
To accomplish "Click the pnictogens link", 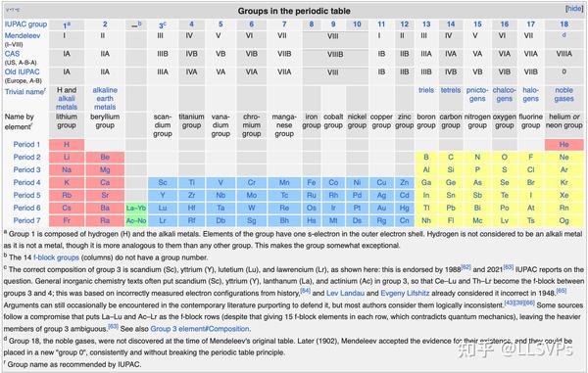I will tap(477, 94).
